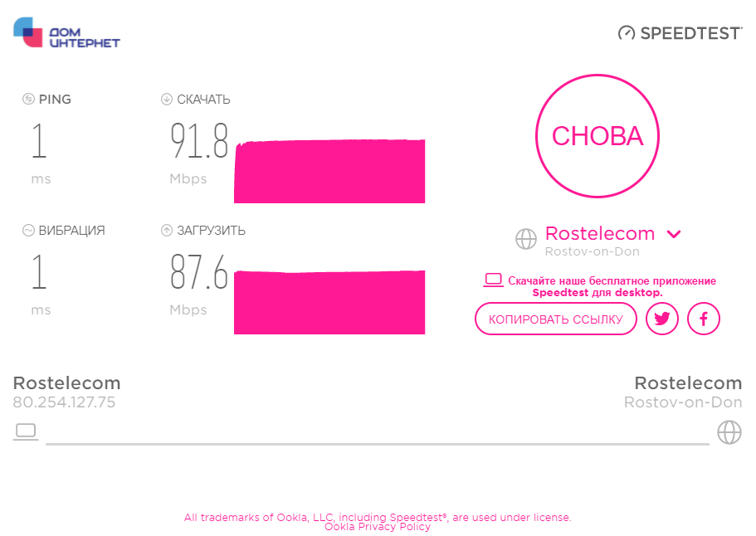
Task: Click the connection progress line at bottom
Action: point(378,444)
